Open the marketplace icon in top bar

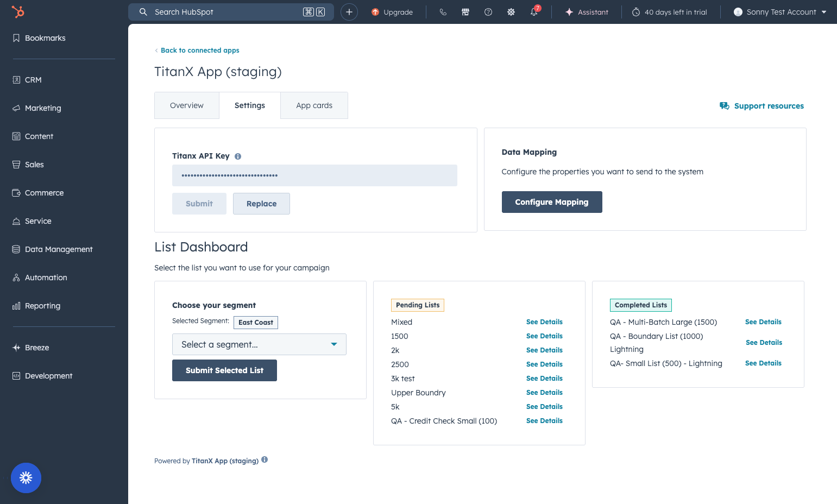point(465,12)
